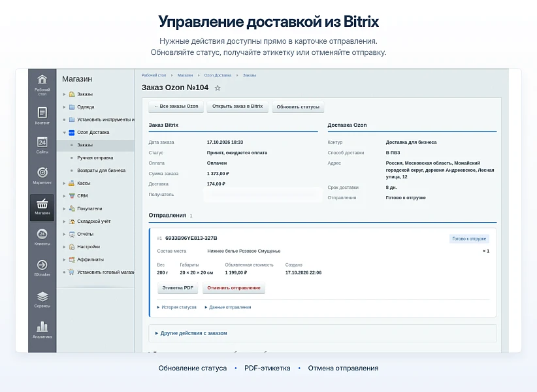
Task: Click the cart icon of Установить готовый магазин
Action: 71,272
